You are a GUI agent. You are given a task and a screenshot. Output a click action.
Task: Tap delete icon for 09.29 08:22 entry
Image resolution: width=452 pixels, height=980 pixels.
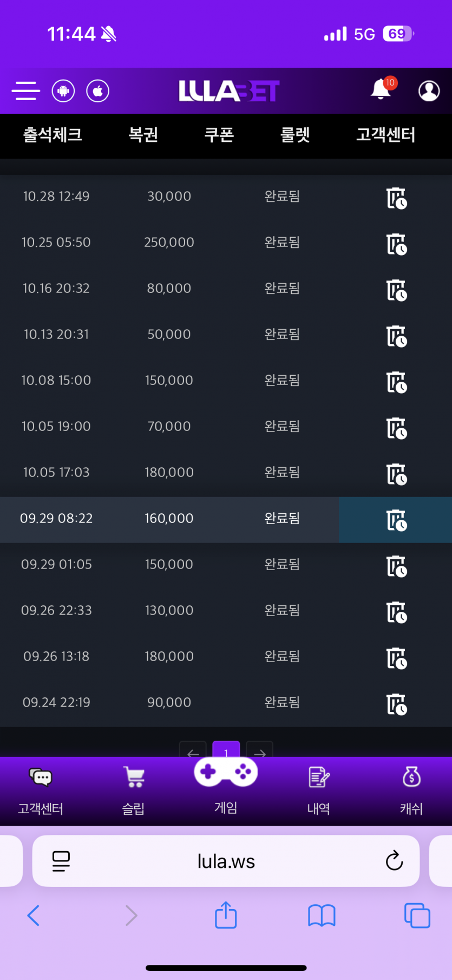point(396,520)
